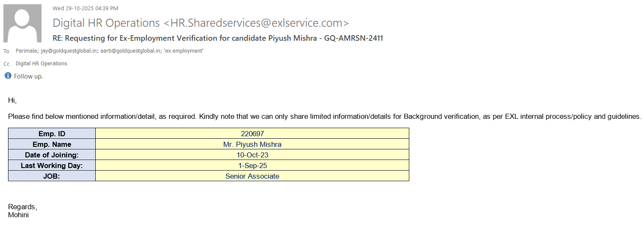Image resolution: width=644 pixels, height=227 pixels.
Task: Click the JOB label cell
Action: point(52,176)
